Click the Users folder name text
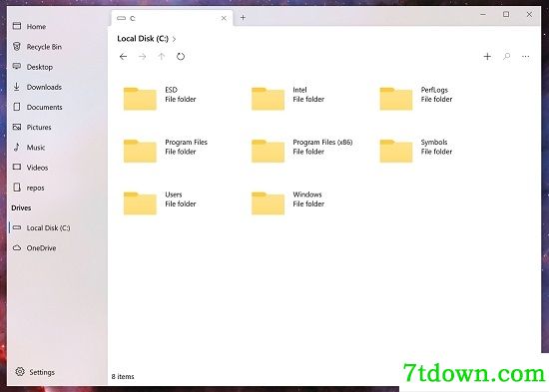549x392 pixels. click(174, 195)
